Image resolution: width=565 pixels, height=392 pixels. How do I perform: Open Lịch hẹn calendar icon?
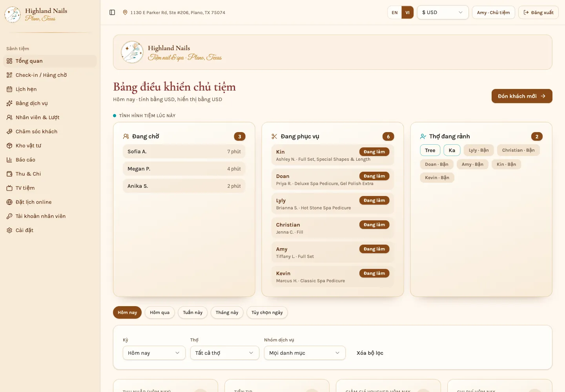coord(9,89)
